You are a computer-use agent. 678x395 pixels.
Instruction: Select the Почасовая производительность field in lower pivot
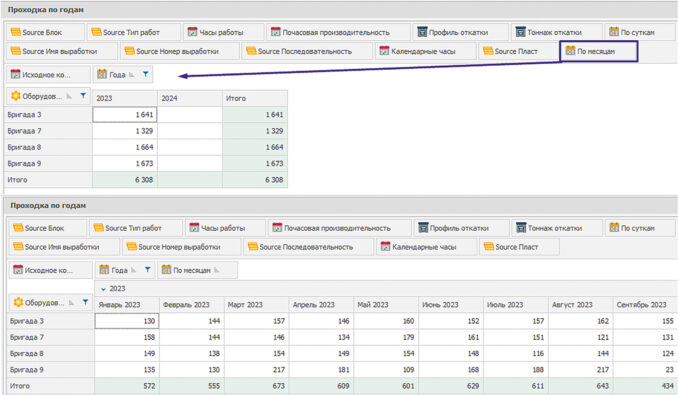[339, 228]
